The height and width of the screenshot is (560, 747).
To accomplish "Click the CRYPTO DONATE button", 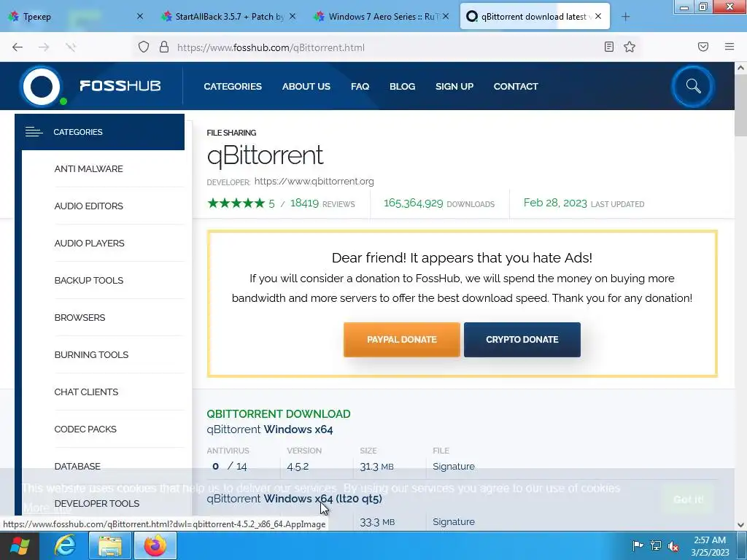I will (x=522, y=340).
